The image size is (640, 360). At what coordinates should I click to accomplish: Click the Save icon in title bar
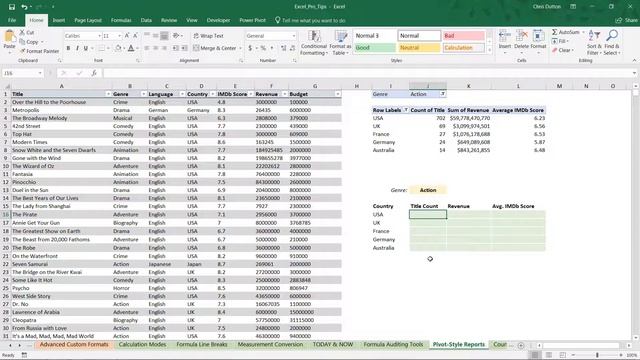coord(11,7)
